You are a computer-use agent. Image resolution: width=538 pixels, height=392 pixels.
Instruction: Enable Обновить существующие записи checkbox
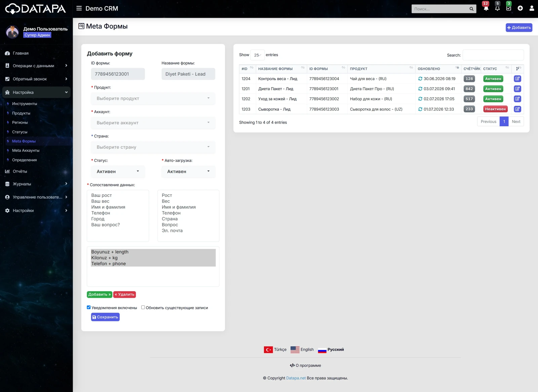[143, 307]
